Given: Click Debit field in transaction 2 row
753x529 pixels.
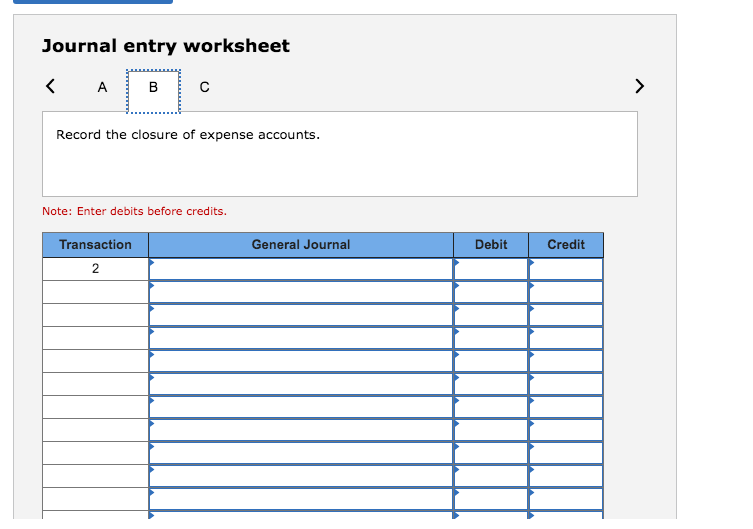Looking at the screenshot, I should point(491,269).
